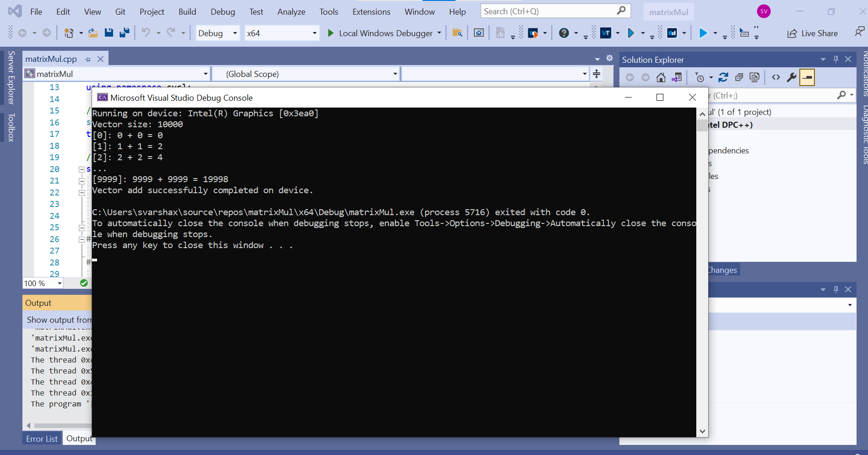Change the editor zoom level
The image size is (868, 455).
point(42,283)
